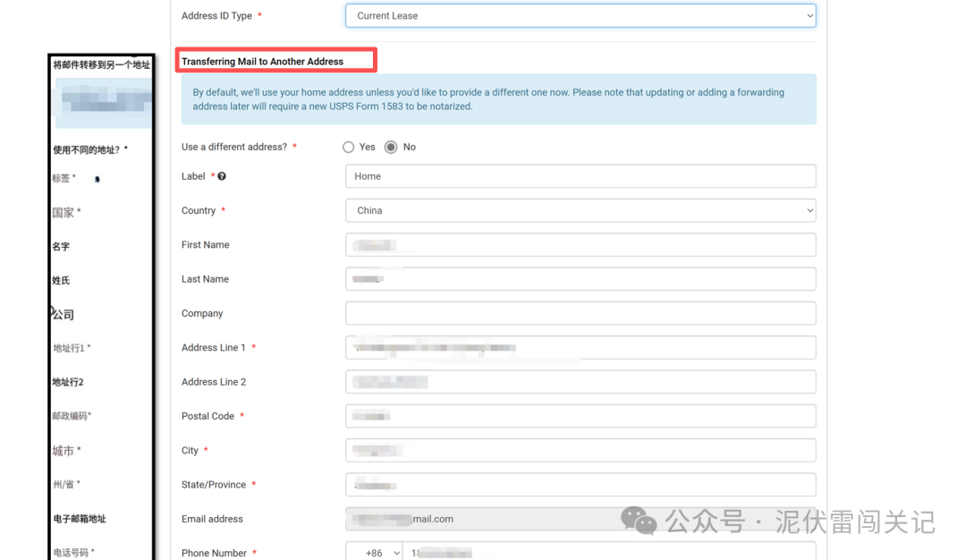
Task: Click the 'Country' field label
Action: point(199,211)
